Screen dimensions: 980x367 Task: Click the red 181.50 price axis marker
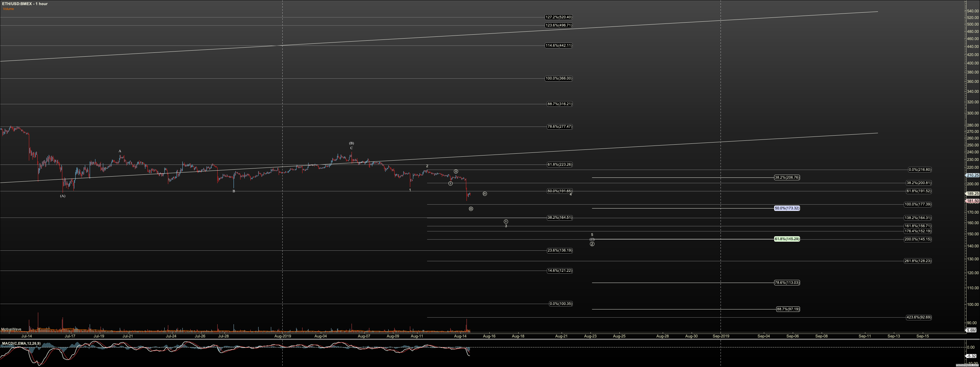point(972,201)
